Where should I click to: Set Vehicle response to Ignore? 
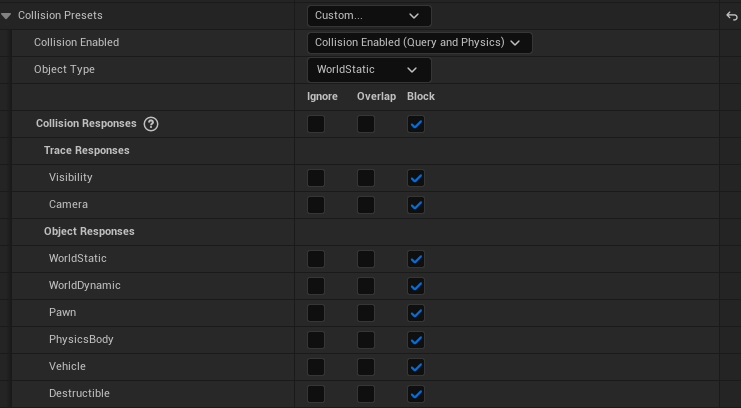[316, 366]
